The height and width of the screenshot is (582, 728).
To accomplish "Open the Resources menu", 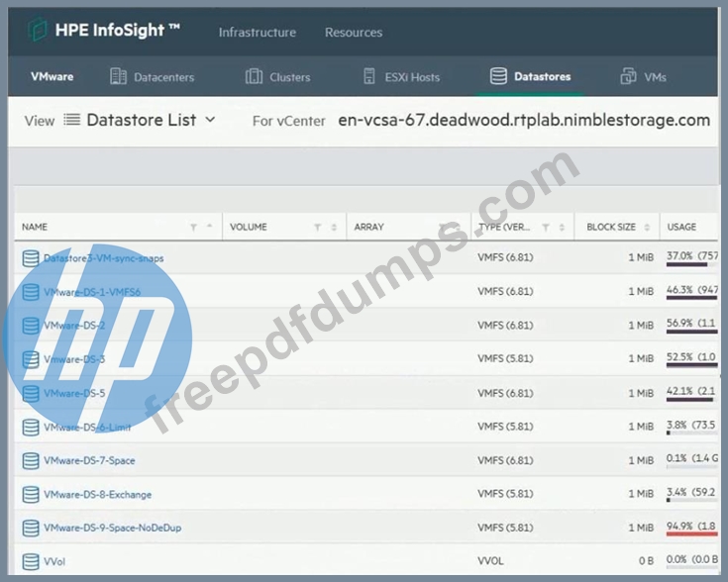I will 354,32.
